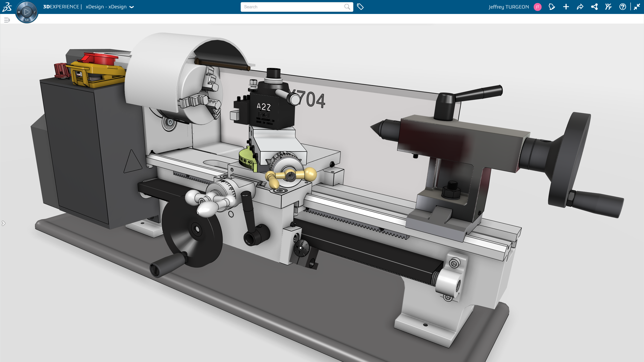Click the plus Add content icon
The image size is (644, 362).
click(566, 7)
